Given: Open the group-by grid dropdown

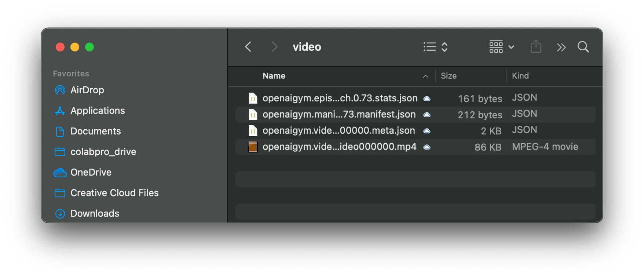Looking at the screenshot, I should 502,47.
